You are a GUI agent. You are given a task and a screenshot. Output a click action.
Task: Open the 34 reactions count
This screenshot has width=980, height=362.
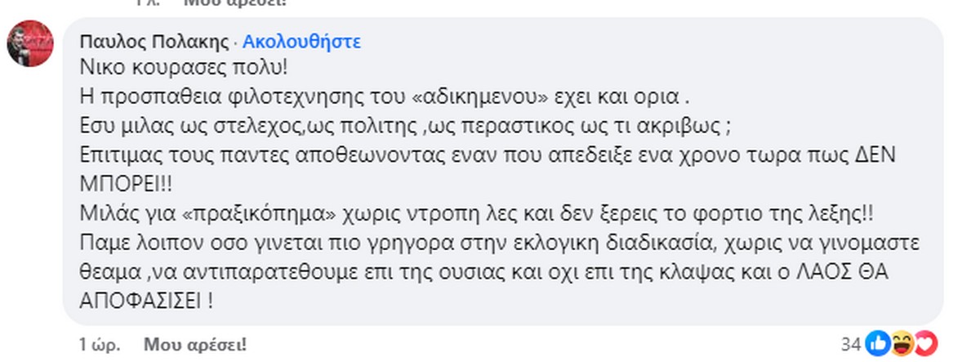pos(857,343)
